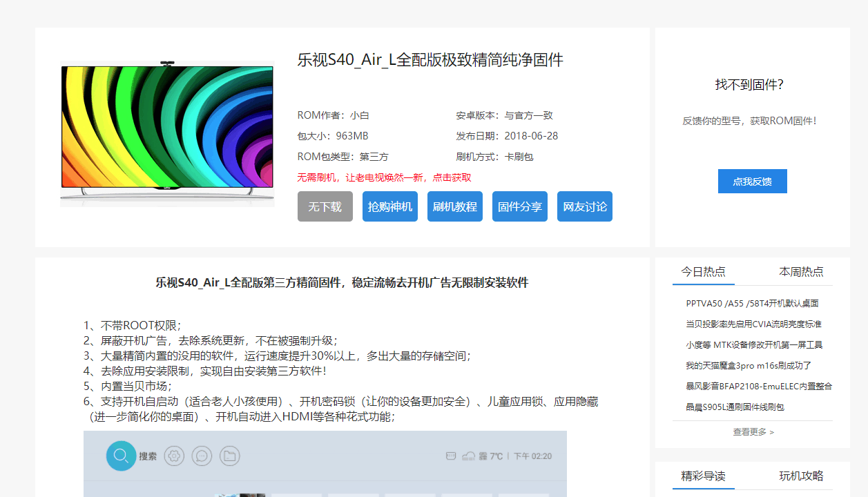Click the 无下载 gray button
The height and width of the screenshot is (497, 868).
325,206
